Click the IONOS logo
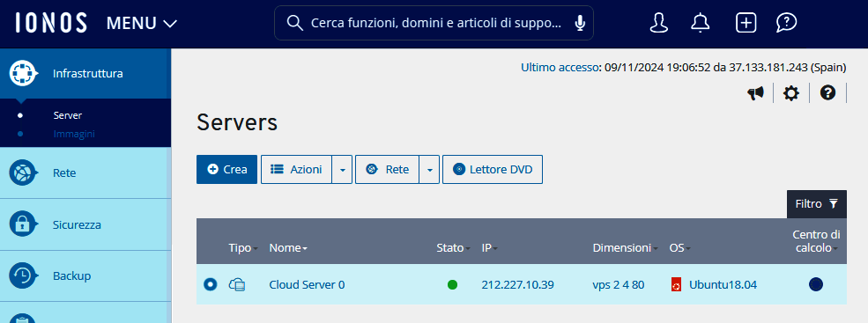 click(x=51, y=23)
